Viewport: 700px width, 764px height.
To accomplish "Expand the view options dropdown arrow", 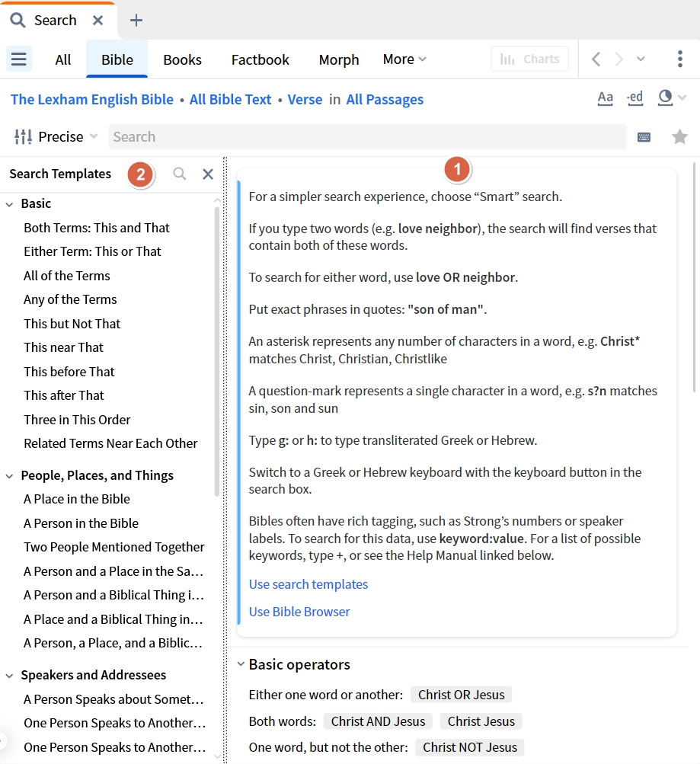I will pyautogui.click(x=682, y=97).
